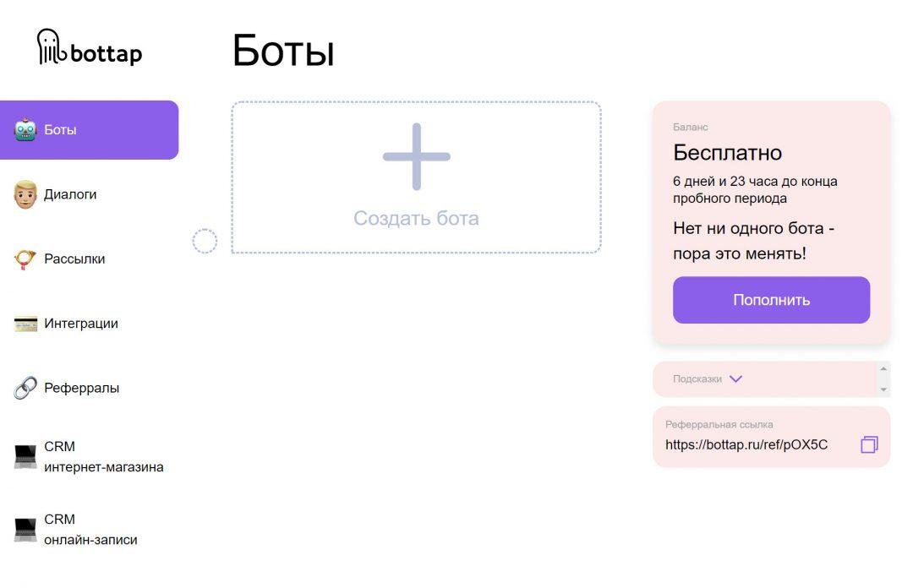Open the Диалоги menu item

click(x=70, y=194)
